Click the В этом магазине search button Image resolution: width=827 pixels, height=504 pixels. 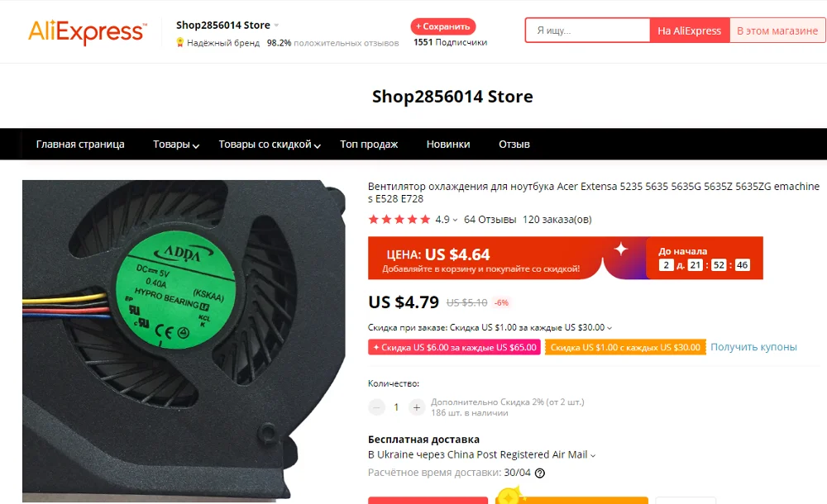click(777, 31)
